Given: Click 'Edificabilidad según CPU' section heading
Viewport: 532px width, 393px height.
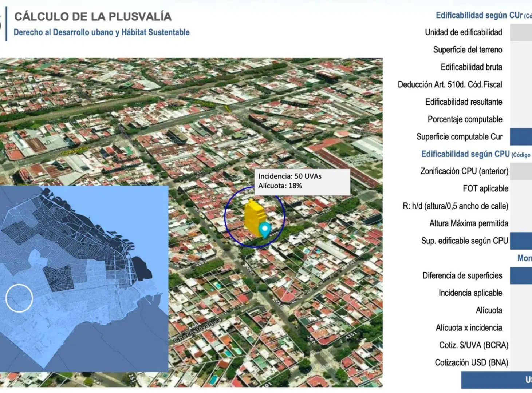Looking at the screenshot, I should coord(465,154).
